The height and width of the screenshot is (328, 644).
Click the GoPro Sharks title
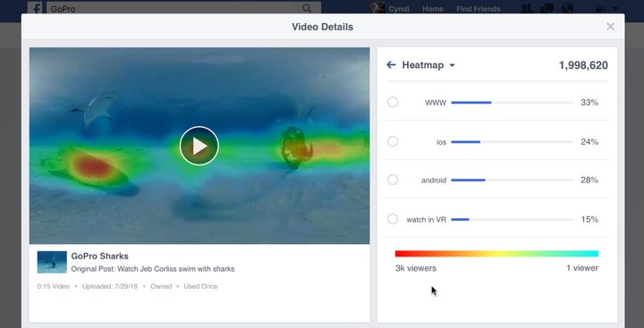coord(100,257)
